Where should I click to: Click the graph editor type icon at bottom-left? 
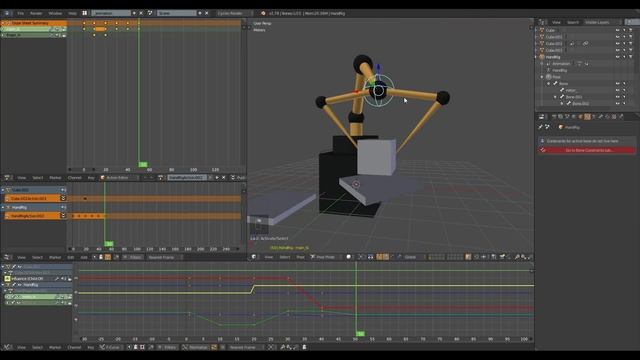[7, 347]
